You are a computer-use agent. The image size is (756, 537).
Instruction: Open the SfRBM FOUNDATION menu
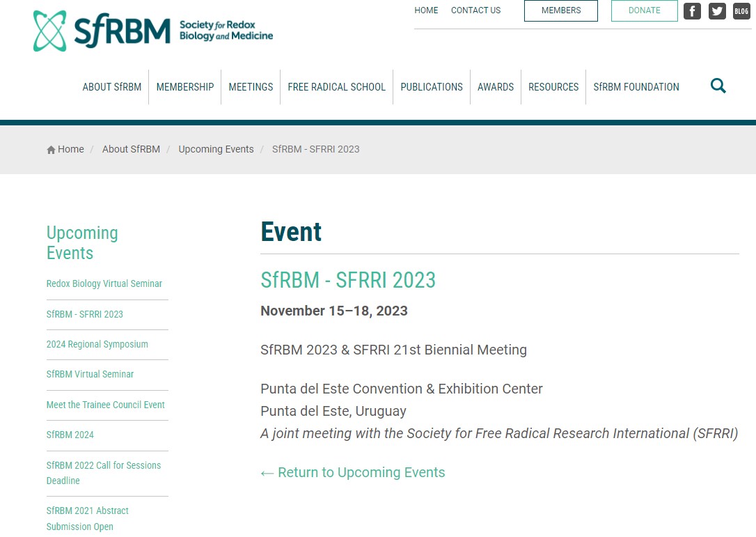(636, 87)
